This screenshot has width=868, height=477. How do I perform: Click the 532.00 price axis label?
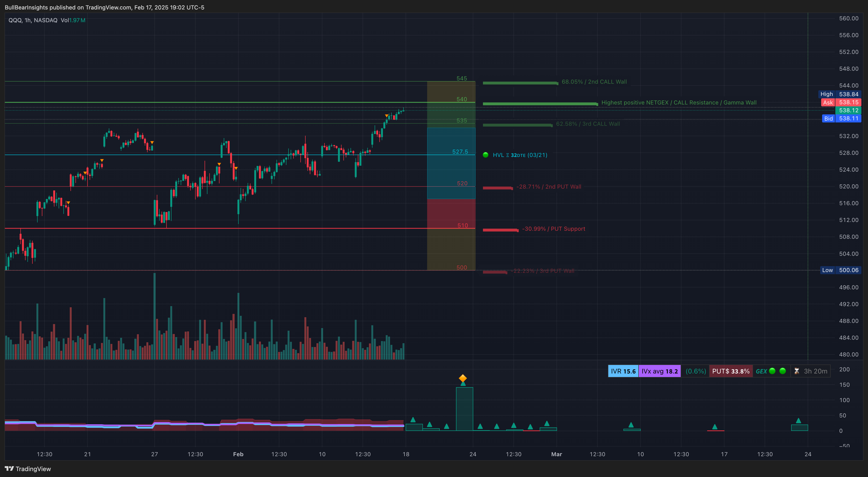[848, 136]
